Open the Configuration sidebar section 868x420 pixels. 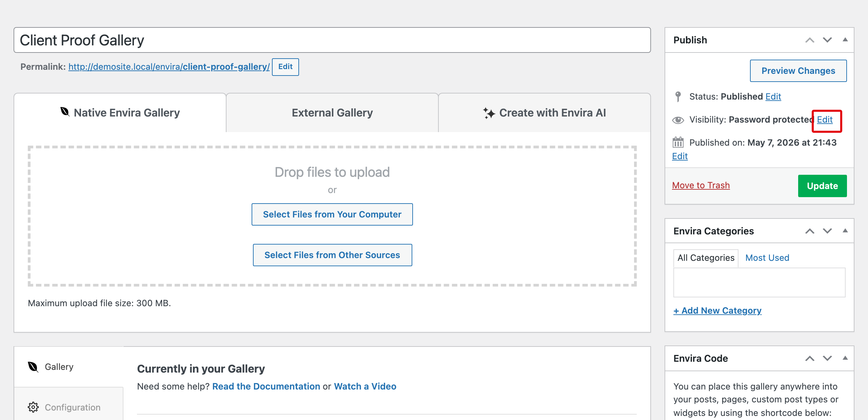point(68,407)
